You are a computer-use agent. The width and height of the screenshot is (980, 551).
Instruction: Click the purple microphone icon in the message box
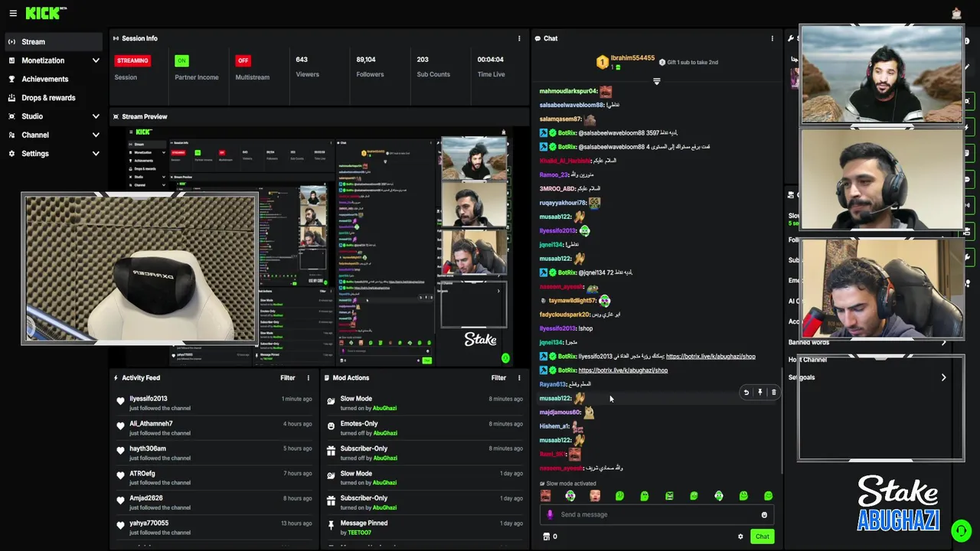[x=550, y=514]
